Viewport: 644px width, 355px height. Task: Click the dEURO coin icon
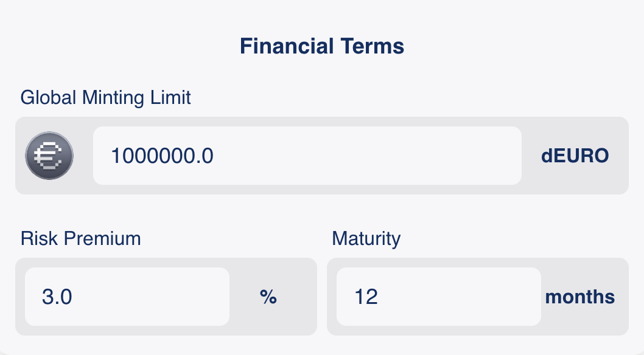pyautogui.click(x=49, y=156)
